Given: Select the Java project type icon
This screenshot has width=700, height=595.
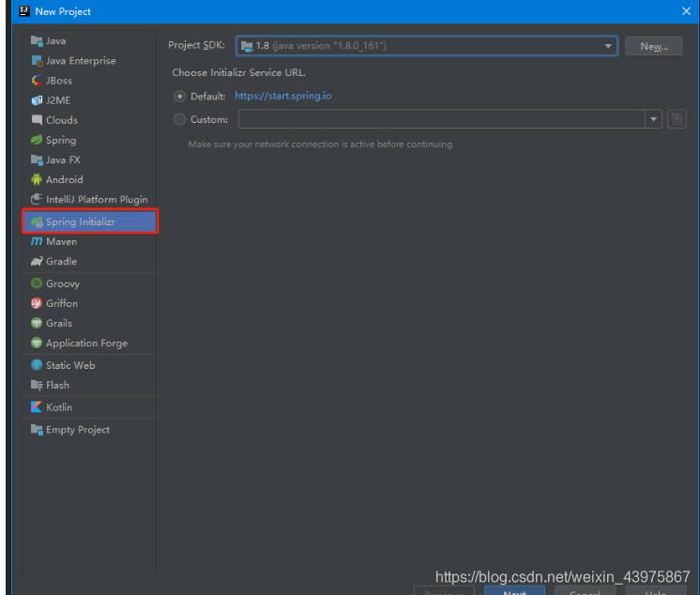Looking at the screenshot, I should click(37, 40).
